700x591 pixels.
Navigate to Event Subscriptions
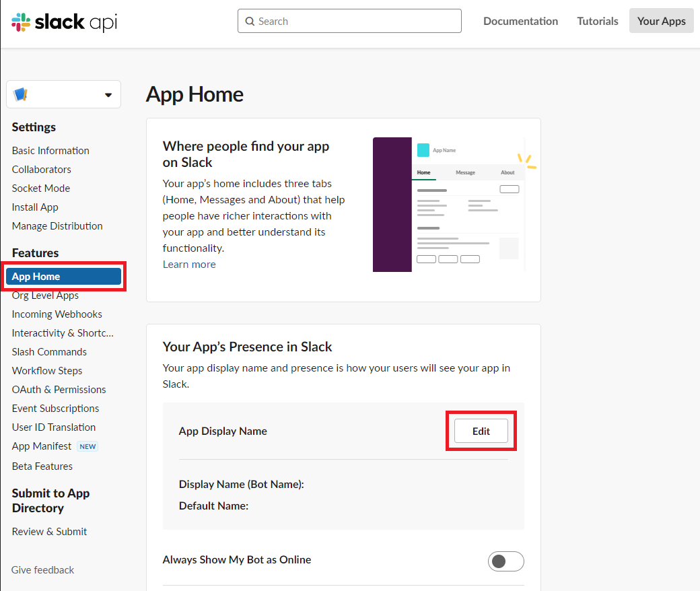[55, 408]
